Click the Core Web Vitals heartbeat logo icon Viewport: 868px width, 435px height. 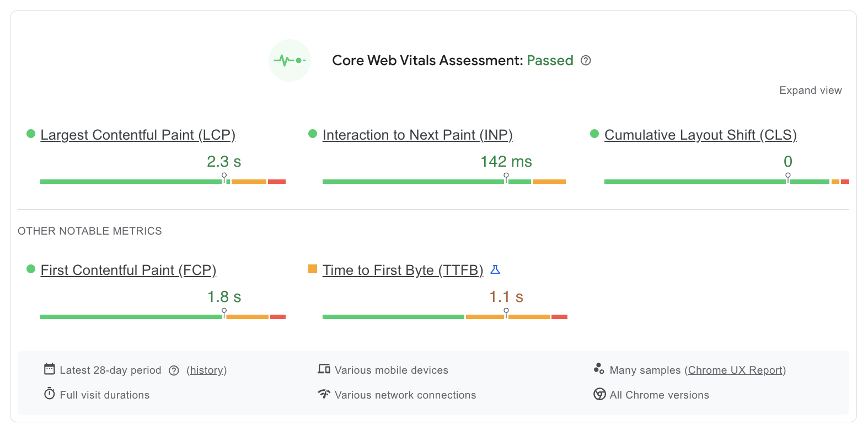[x=290, y=60]
